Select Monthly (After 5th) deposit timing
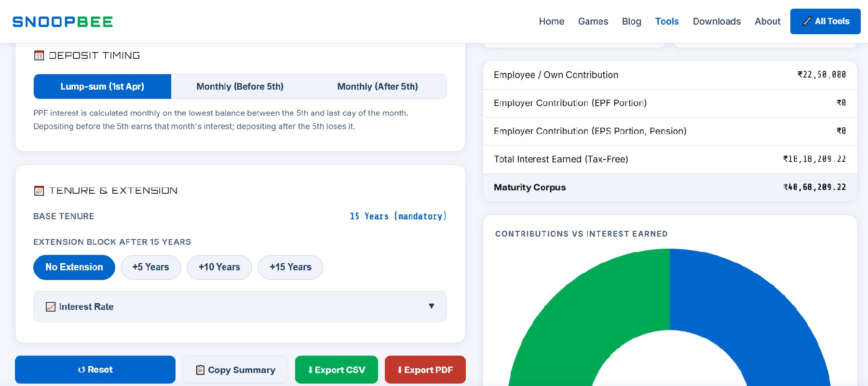The image size is (868, 386). pyautogui.click(x=378, y=87)
